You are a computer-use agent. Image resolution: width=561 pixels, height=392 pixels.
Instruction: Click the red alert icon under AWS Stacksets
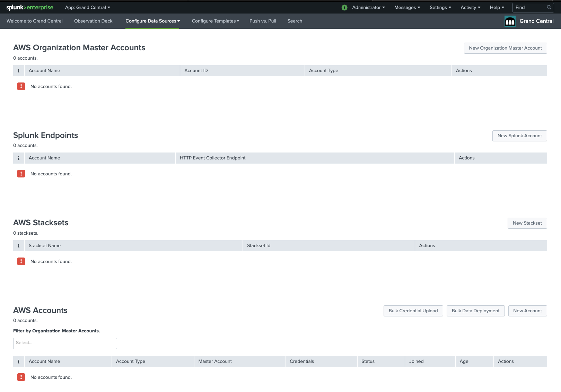coord(21,261)
